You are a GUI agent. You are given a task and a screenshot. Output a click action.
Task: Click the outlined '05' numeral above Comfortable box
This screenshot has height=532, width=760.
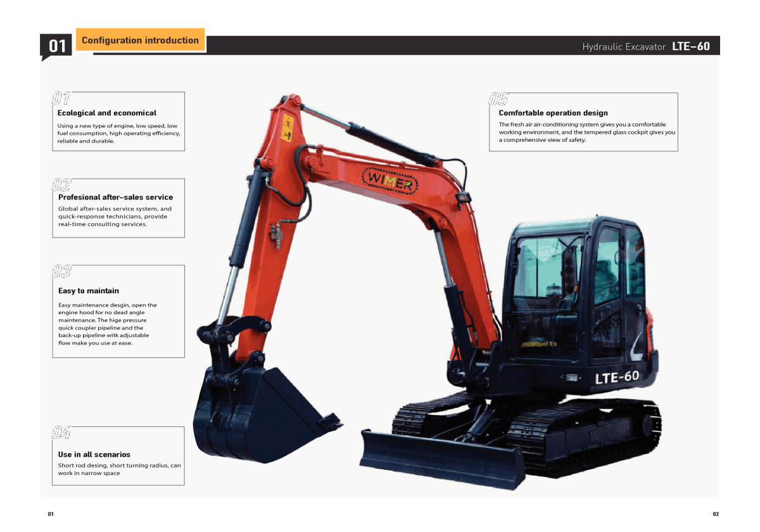498,99
